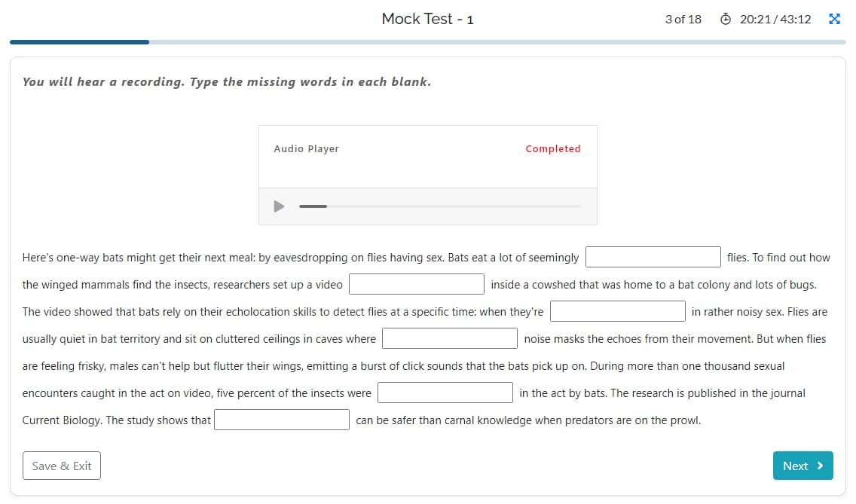
Task: Click the timer clock icon
Action: (726, 19)
